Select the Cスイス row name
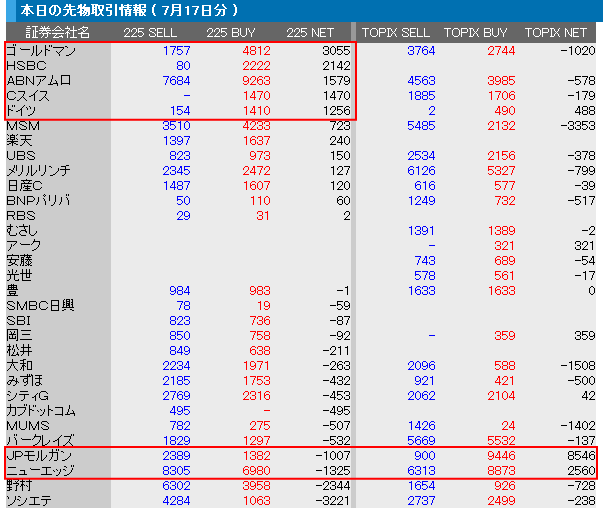The width and height of the screenshot is (603, 510). pos(28,95)
